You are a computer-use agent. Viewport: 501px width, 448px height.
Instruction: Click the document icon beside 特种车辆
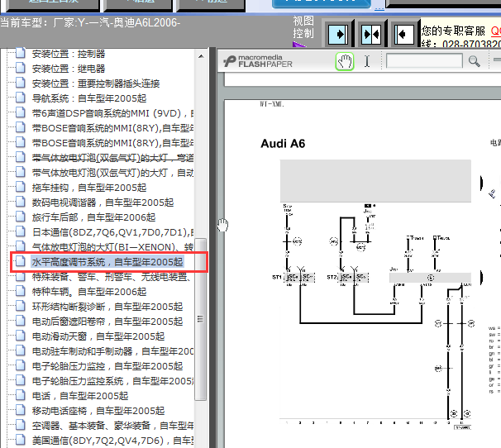[21, 291]
